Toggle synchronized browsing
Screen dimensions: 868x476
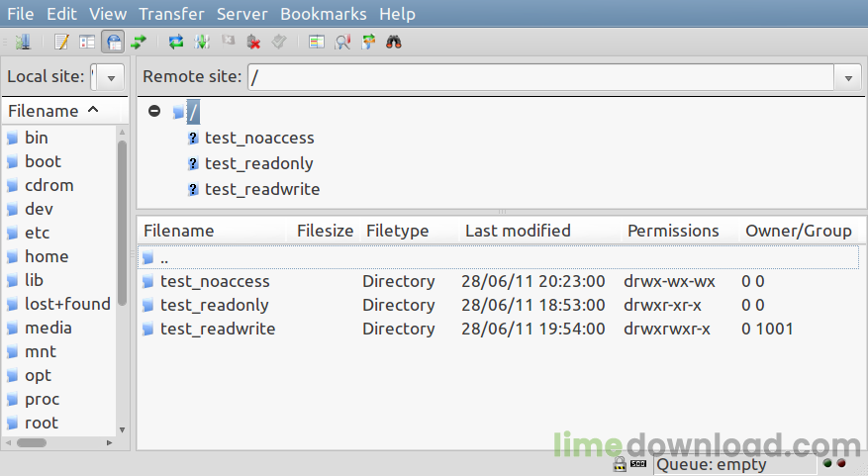(368, 43)
